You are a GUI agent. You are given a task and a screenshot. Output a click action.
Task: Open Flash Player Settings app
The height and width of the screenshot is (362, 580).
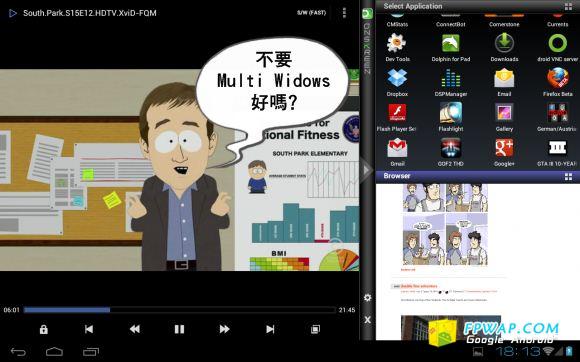[397, 117]
